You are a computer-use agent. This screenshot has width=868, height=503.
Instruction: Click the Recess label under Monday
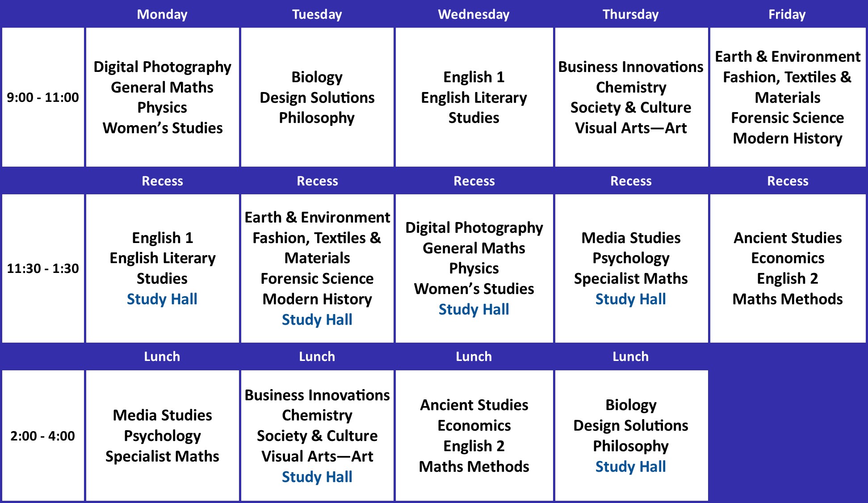[162, 181]
